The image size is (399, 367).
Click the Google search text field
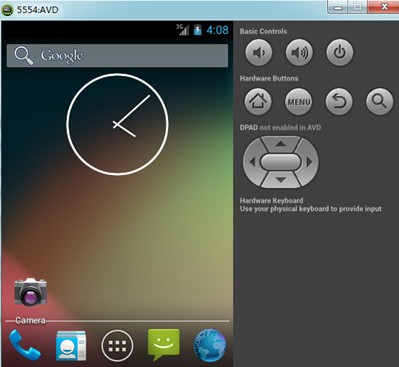[x=117, y=56]
